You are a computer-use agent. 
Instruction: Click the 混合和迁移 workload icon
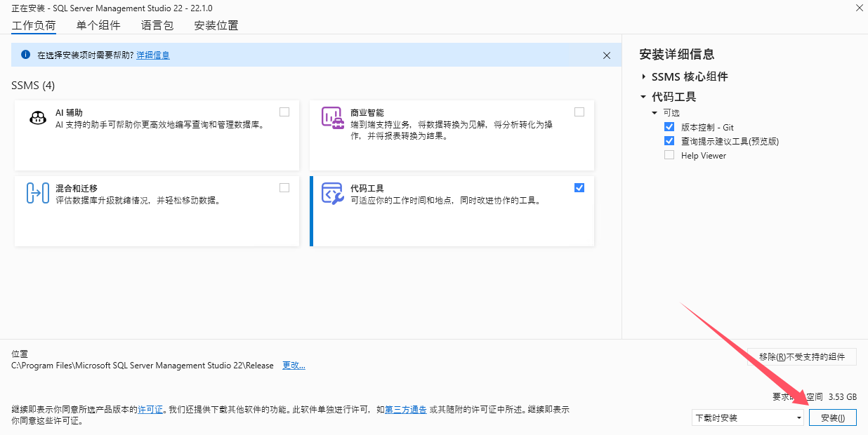[37, 192]
